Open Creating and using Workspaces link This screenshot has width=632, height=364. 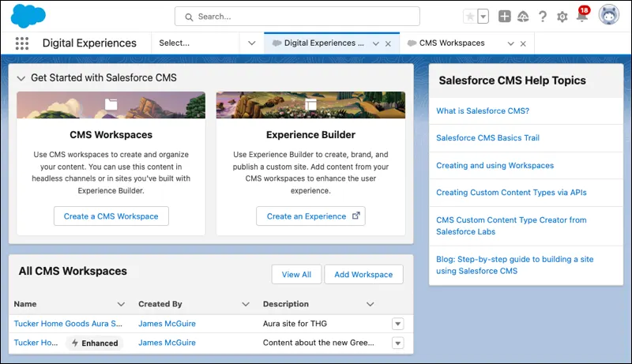495,166
